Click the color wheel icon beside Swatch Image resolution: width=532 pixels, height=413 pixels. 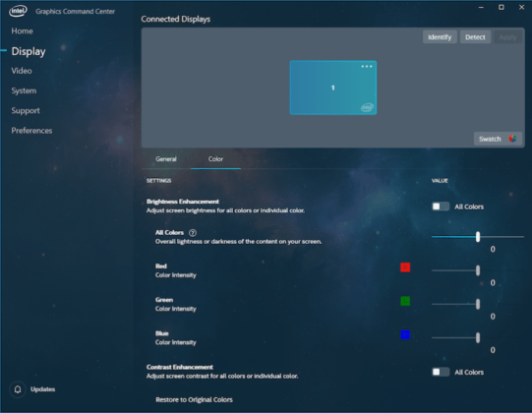click(512, 139)
